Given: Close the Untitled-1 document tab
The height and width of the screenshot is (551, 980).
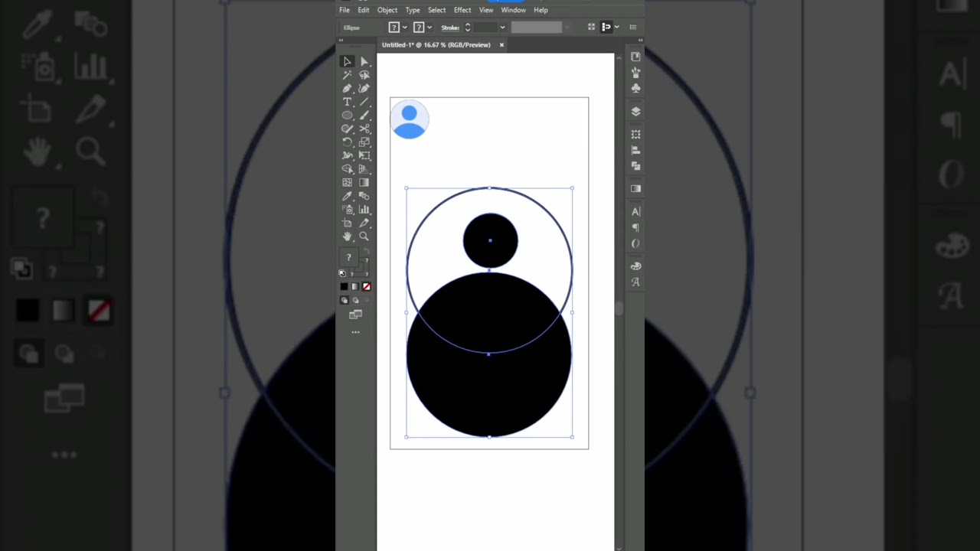Looking at the screenshot, I should click(x=501, y=45).
